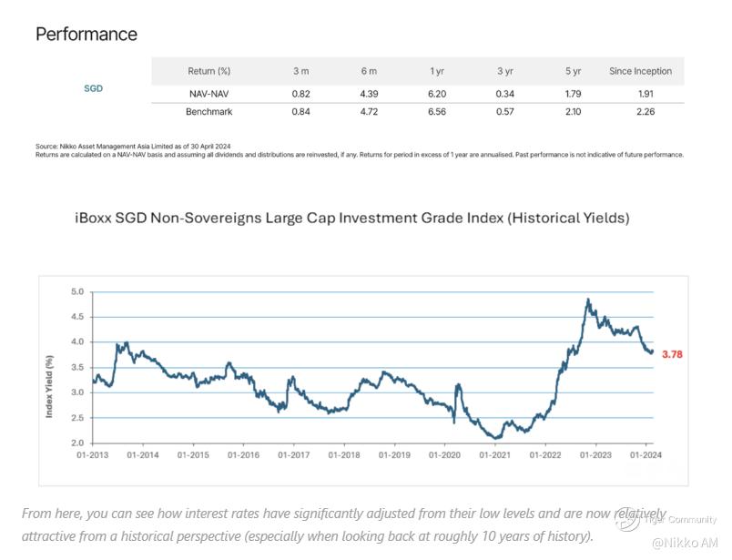
Task: Click the 5 yr column header
Action: point(573,71)
